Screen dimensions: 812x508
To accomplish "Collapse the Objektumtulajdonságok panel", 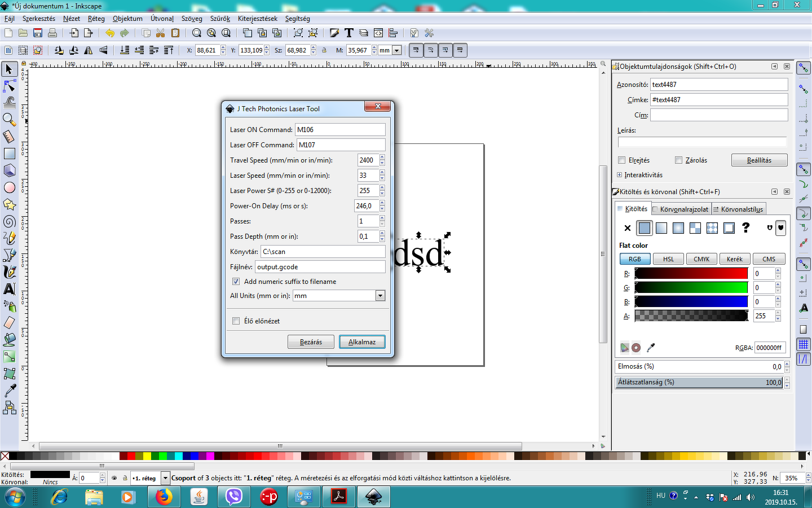I will pos(774,66).
